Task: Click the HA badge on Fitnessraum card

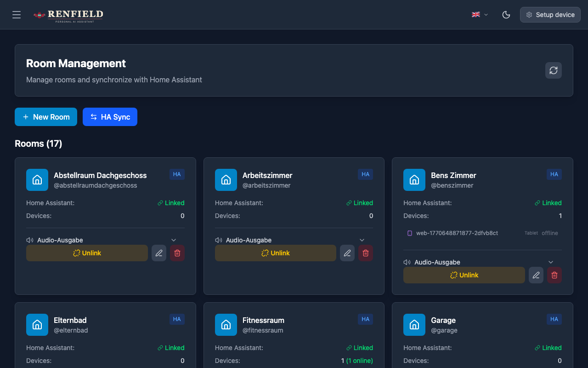Action: coord(365,319)
